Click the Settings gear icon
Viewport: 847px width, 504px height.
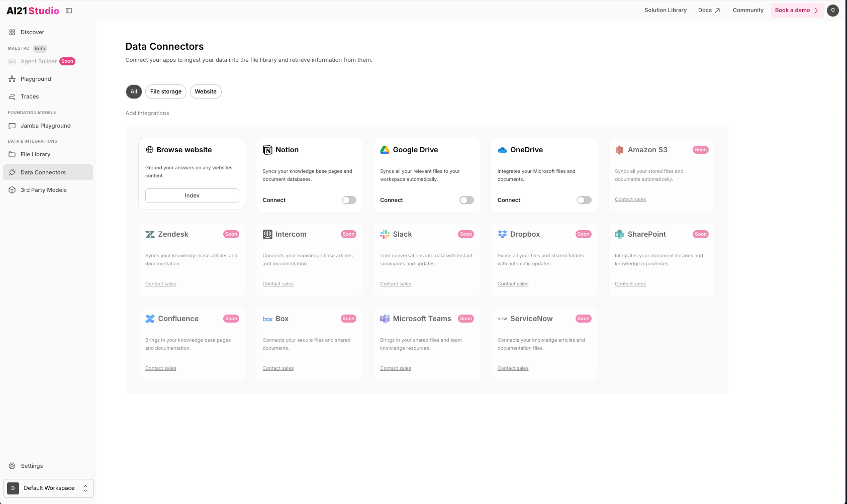[12, 466]
